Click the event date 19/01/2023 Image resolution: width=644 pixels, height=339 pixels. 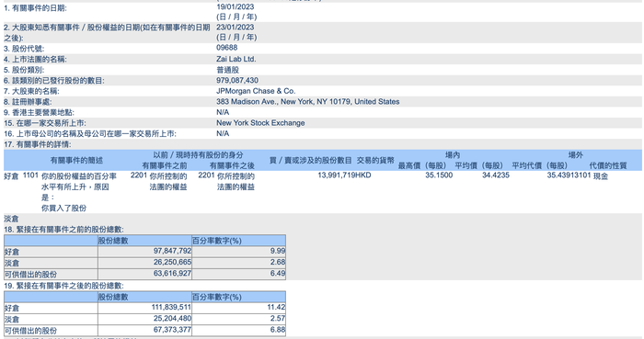tap(236, 6)
